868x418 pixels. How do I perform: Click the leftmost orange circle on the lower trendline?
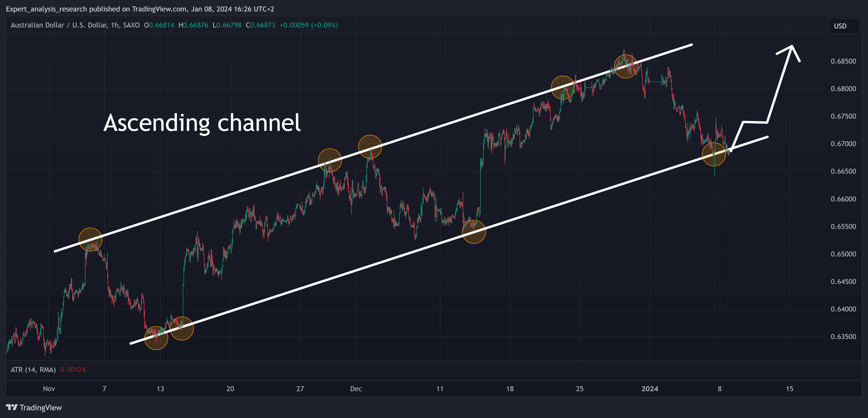coord(156,338)
